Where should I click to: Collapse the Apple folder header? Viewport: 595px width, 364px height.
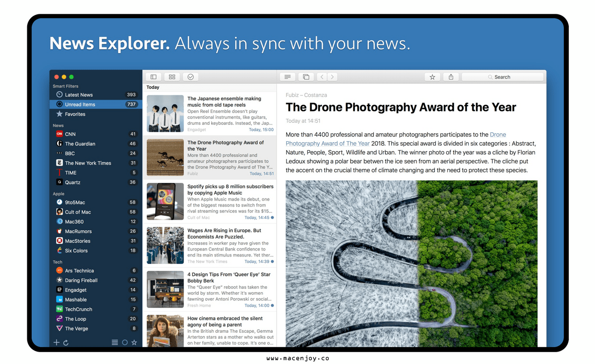click(x=59, y=194)
